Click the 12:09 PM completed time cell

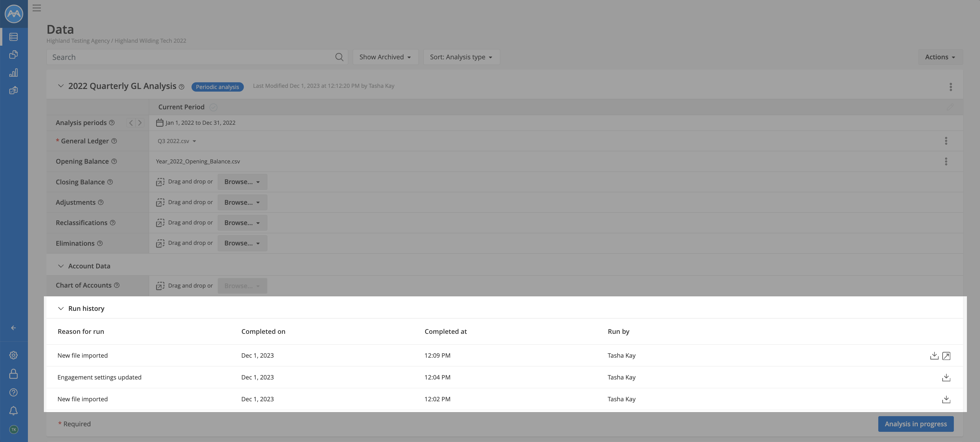click(437, 356)
